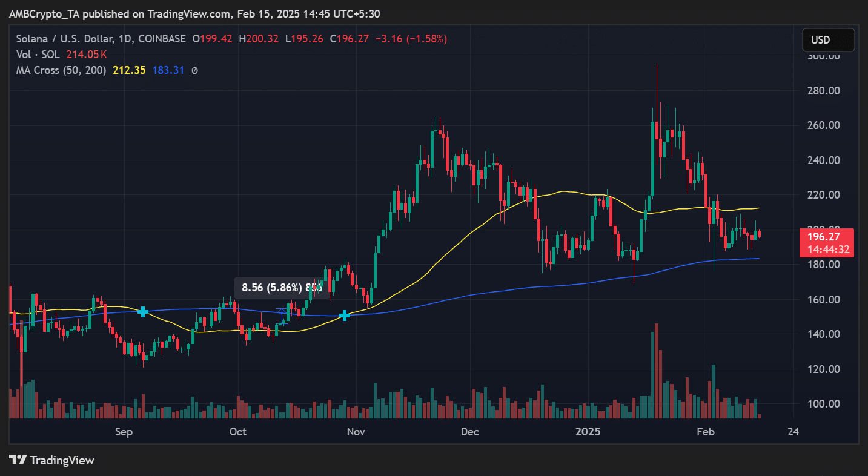868x476 pixels.
Task: Click the Dec label on time axis
Action: click(469, 432)
